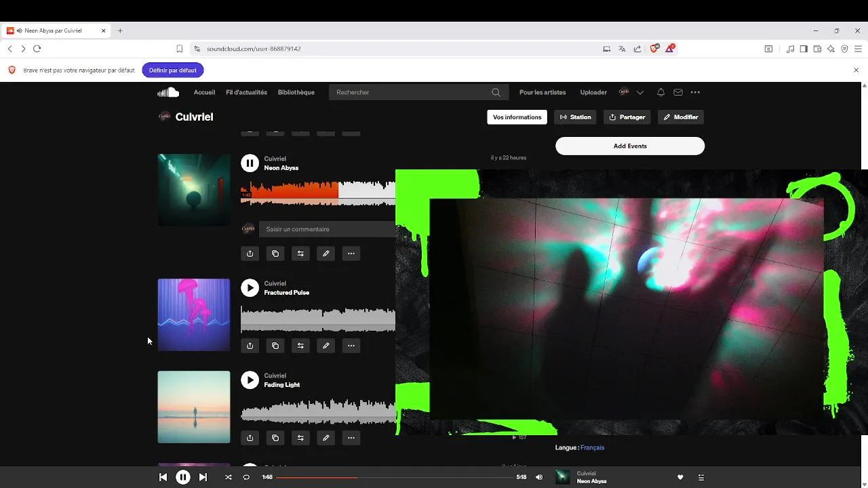Copy link for the Neon Abyss track
This screenshot has width=868, height=488.
[275, 253]
